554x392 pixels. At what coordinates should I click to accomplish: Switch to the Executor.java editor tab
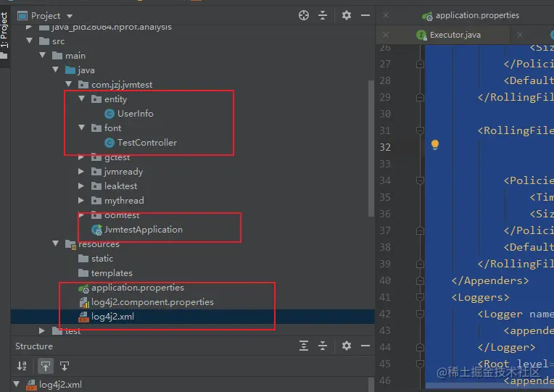pyautogui.click(x=455, y=35)
